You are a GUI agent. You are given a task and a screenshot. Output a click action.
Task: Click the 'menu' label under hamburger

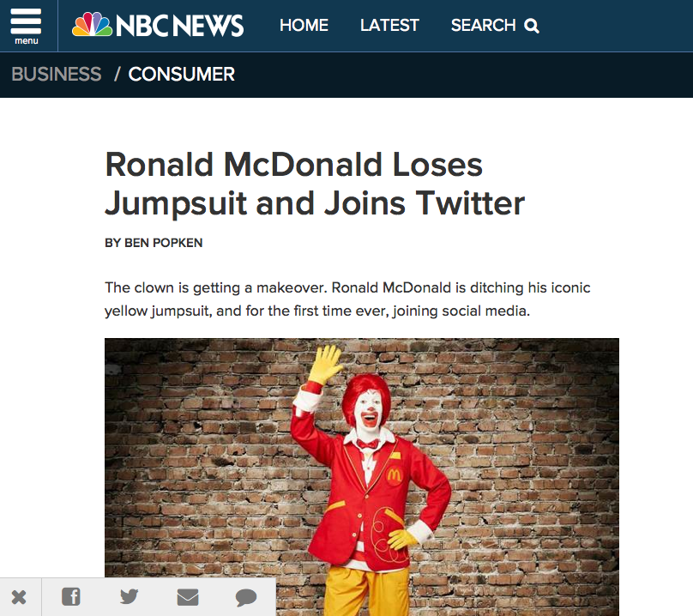tap(27, 40)
